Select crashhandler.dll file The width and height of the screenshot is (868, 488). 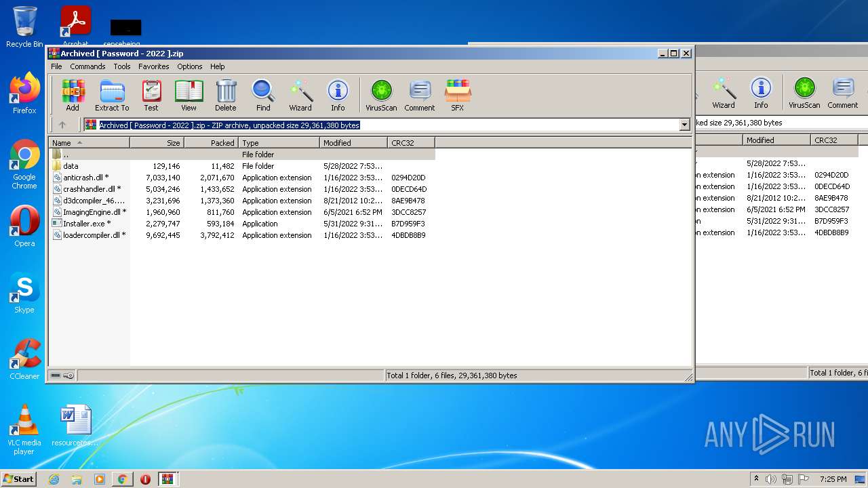[242, 189]
